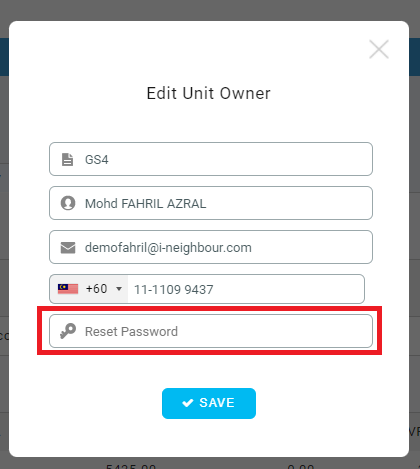Click the key icon beside Reset Password
Image resolution: width=420 pixels, height=469 pixels.
tap(68, 331)
